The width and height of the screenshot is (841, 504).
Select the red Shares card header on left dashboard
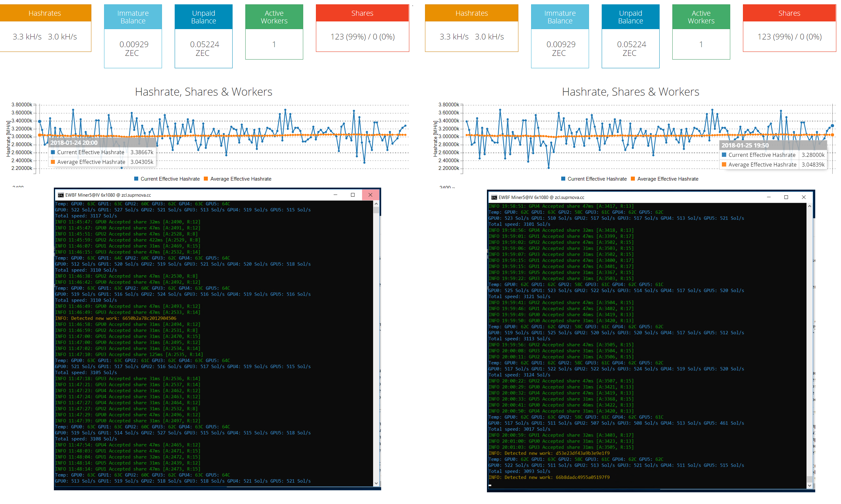(x=362, y=13)
